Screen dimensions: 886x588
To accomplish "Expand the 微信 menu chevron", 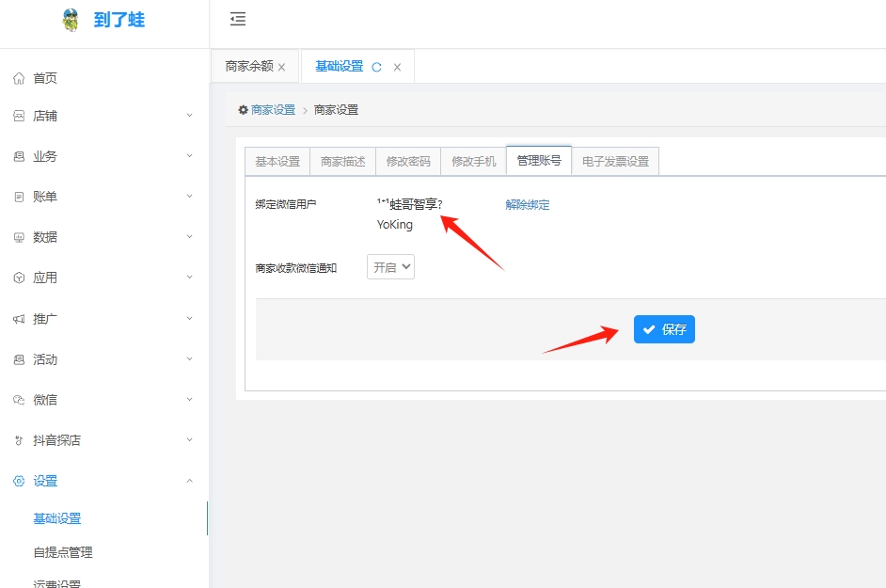I will (190, 399).
